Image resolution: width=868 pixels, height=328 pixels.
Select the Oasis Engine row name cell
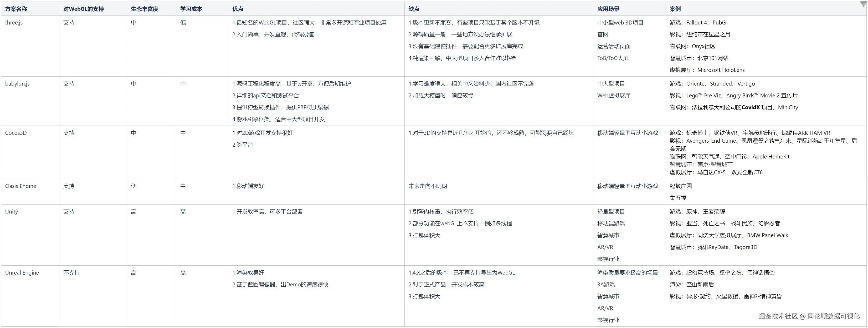(20, 186)
